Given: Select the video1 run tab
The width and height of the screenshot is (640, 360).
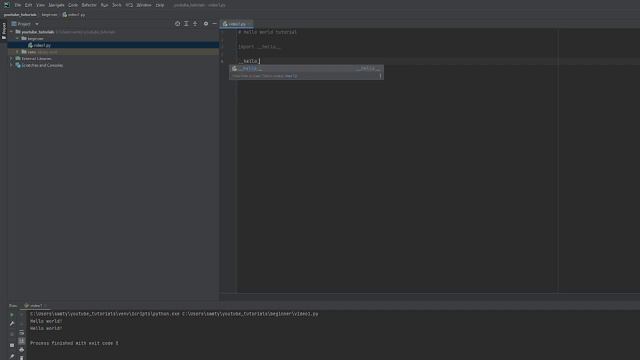Looking at the screenshot, I should click(x=36, y=305).
